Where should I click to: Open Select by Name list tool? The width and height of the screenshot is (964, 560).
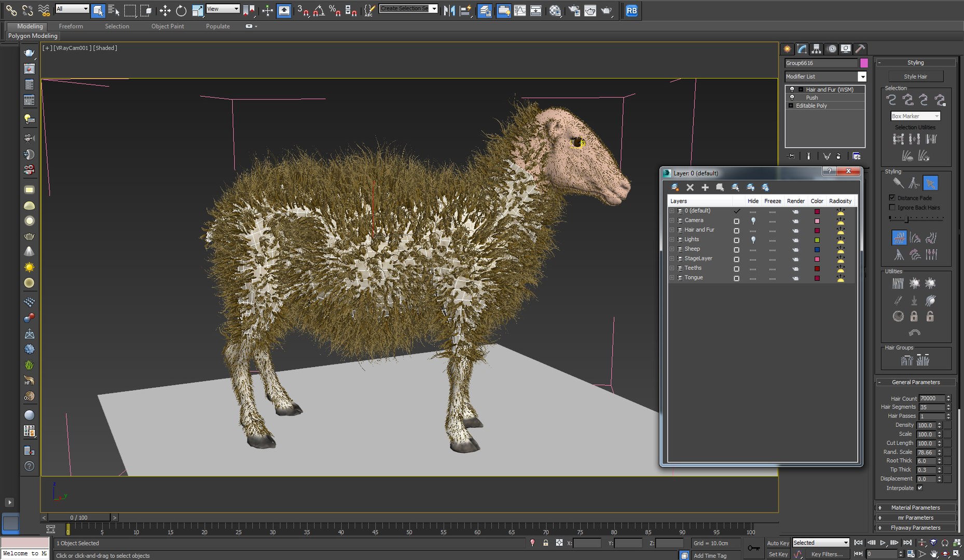click(114, 10)
